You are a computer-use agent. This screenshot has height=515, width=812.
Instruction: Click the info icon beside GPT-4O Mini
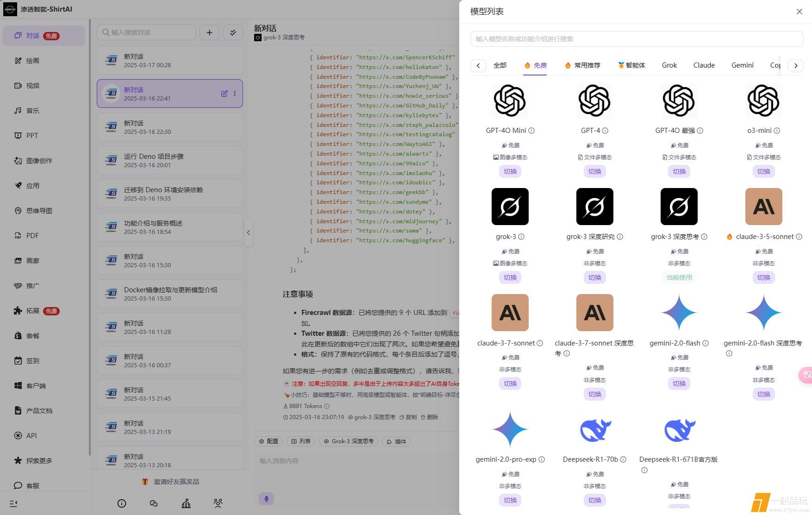click(531, 131)
